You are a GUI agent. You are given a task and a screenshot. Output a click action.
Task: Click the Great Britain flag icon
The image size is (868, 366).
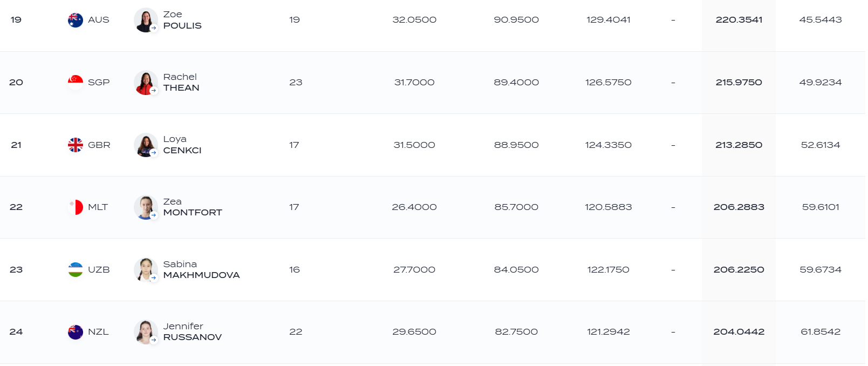coord(76,145)
